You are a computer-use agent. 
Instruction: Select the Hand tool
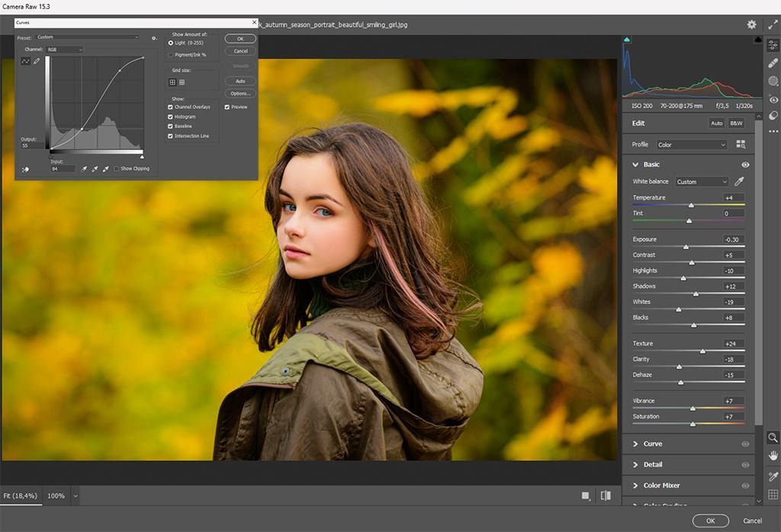[773, 456]
